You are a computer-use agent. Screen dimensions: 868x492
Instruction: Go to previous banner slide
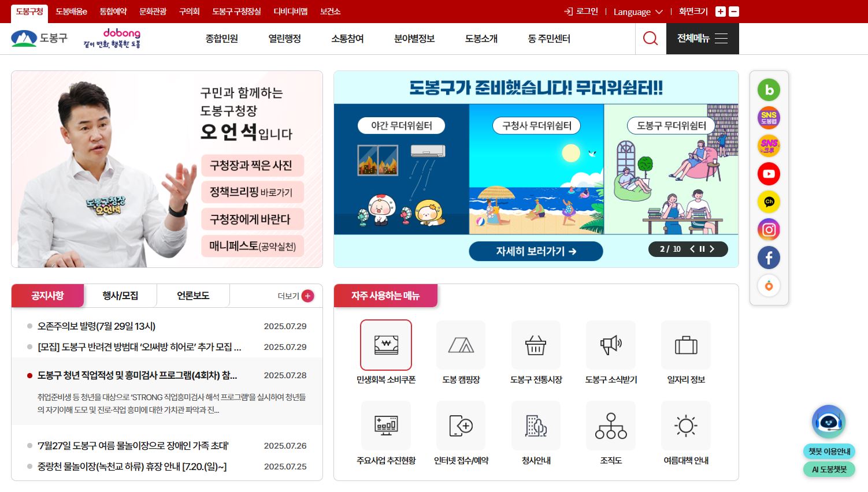[692, 249]
